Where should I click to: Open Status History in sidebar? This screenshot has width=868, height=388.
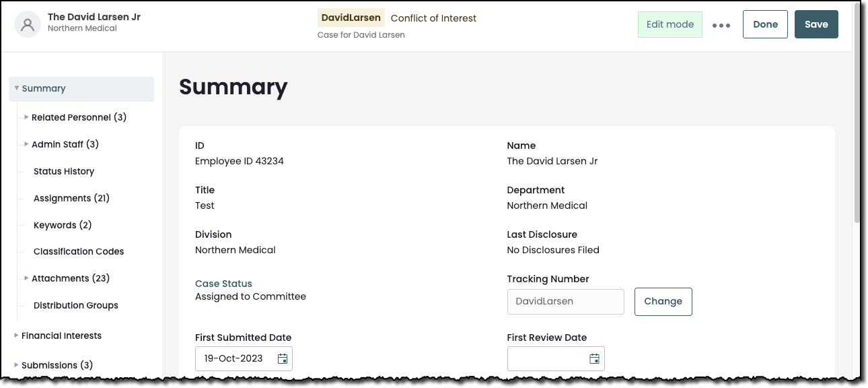click(64, 171)
